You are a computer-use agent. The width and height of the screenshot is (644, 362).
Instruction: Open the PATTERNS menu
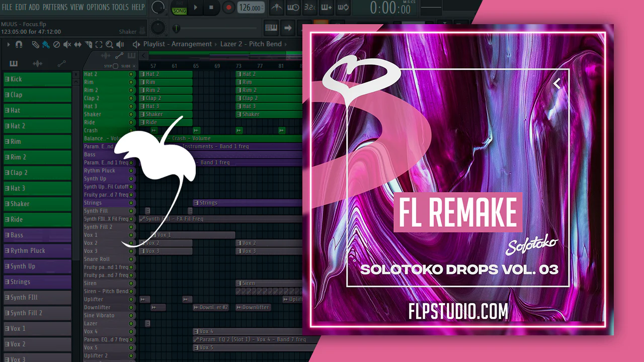click(55, 7)
